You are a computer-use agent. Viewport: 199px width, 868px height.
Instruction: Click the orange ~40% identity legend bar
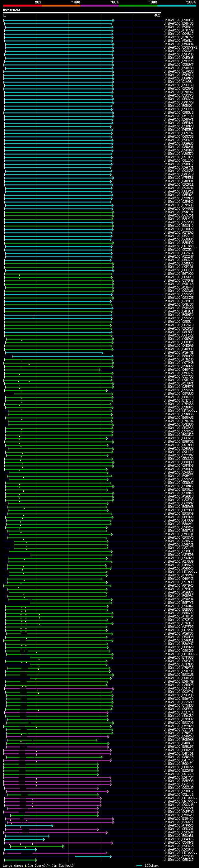click(61, 6)
